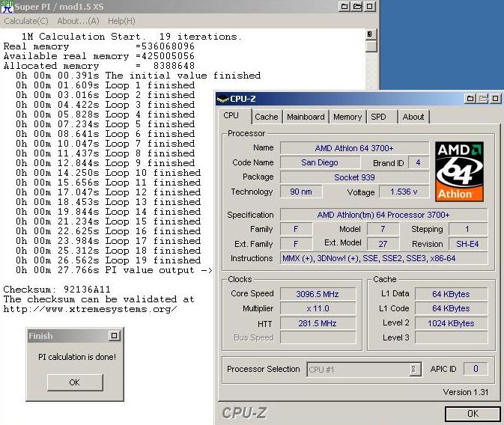Click the OK button in CPU-Z

[x=473, y=414]
